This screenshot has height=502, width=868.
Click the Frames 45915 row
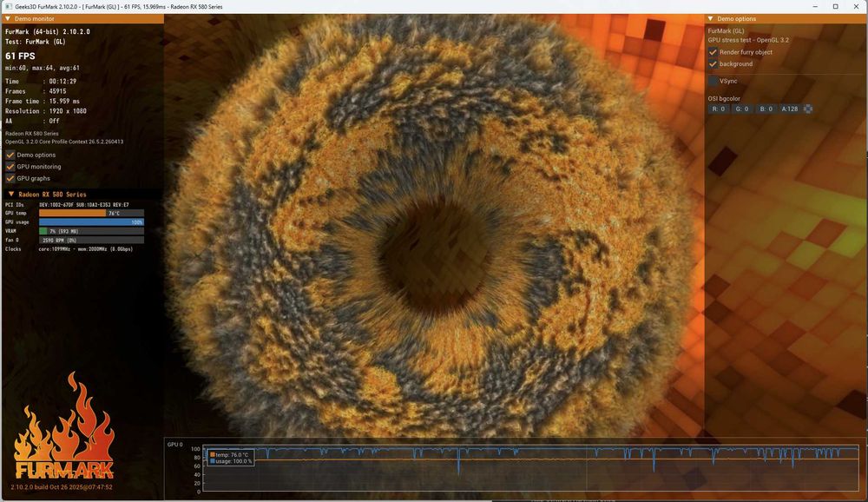(x=36, y=91)
